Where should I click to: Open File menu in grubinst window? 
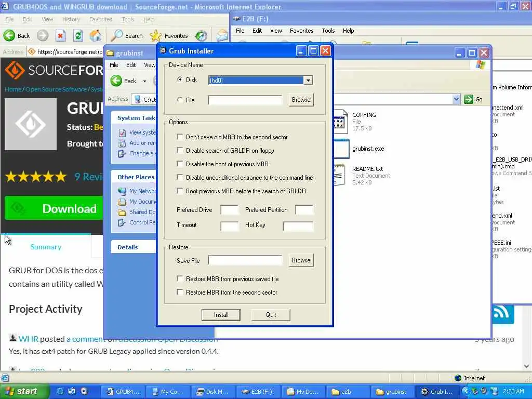114,65
